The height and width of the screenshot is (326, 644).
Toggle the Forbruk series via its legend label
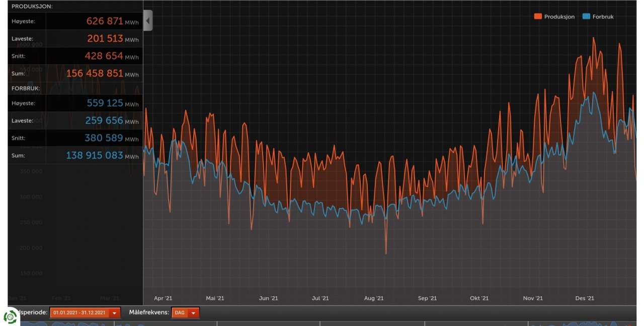coord(603,17)
